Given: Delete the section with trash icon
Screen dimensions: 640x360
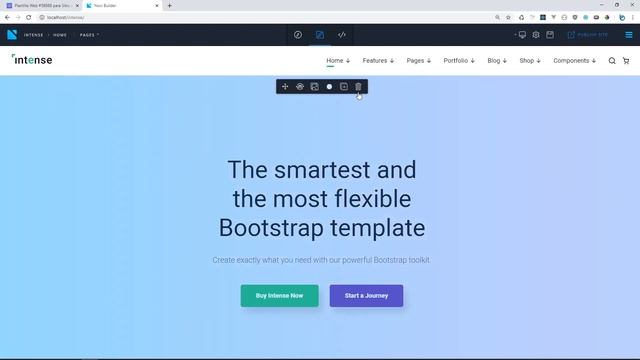Looking at the screenshot, I should (x=358, y=87).
